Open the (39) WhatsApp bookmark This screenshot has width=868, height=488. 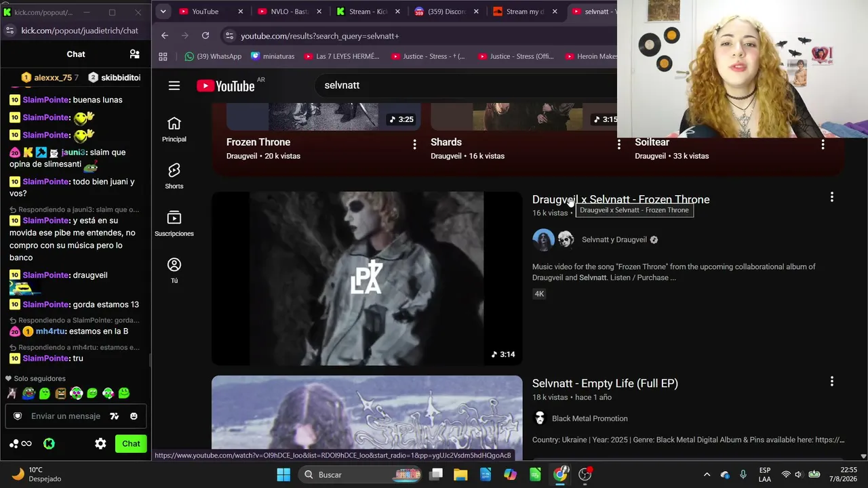pyautogui.click(x=213, y=56)
